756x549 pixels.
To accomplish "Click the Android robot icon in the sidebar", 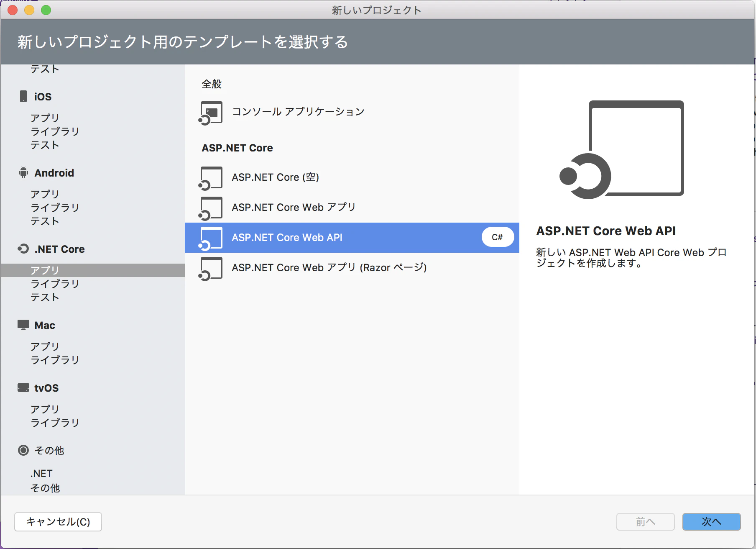I will coord(23,172).
